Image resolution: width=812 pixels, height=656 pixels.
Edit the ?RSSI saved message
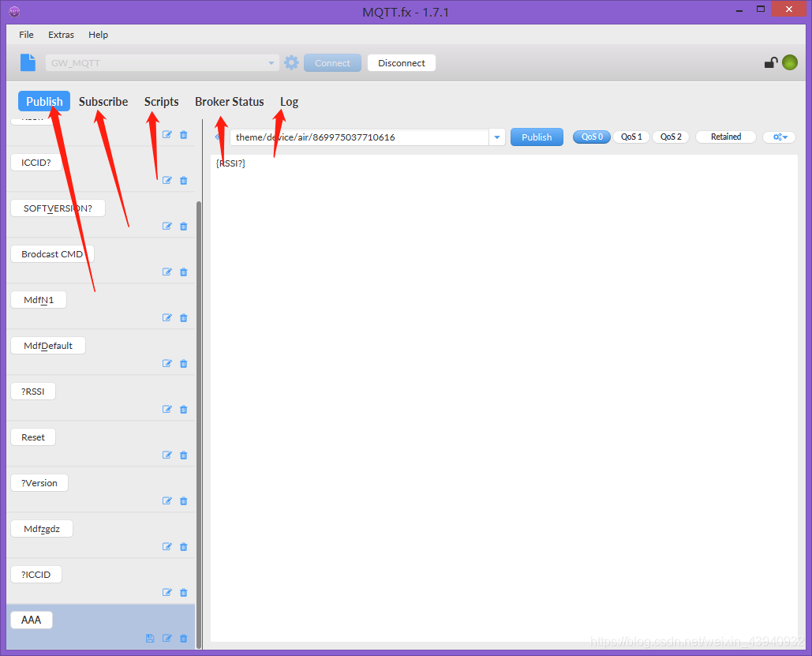(x=167, y=409)
